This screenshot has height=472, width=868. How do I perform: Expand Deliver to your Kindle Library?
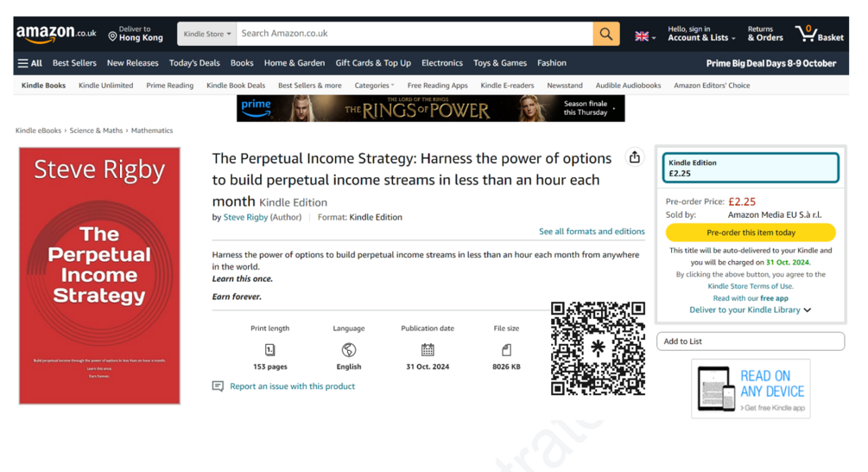point(750,309)
